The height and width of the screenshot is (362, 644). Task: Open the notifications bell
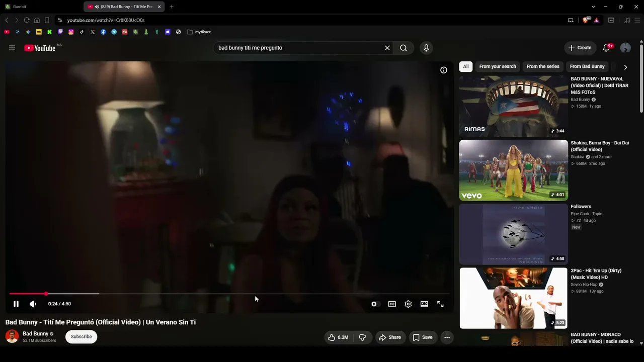point(606,48)
